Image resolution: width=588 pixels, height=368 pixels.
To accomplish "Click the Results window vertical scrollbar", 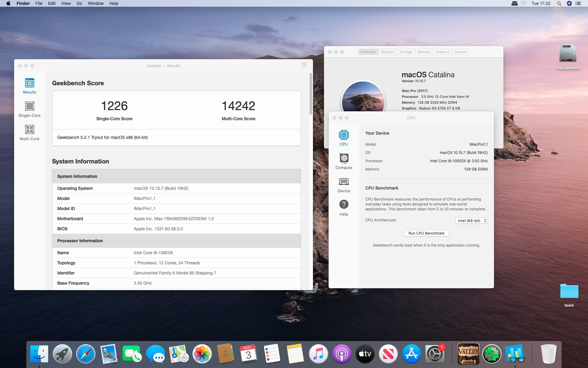I will coord(311,94).
